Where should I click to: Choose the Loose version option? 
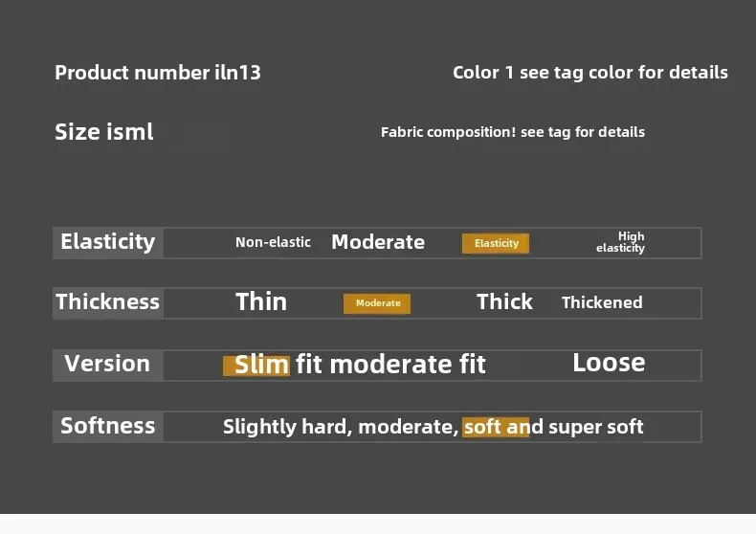(609, 363)
